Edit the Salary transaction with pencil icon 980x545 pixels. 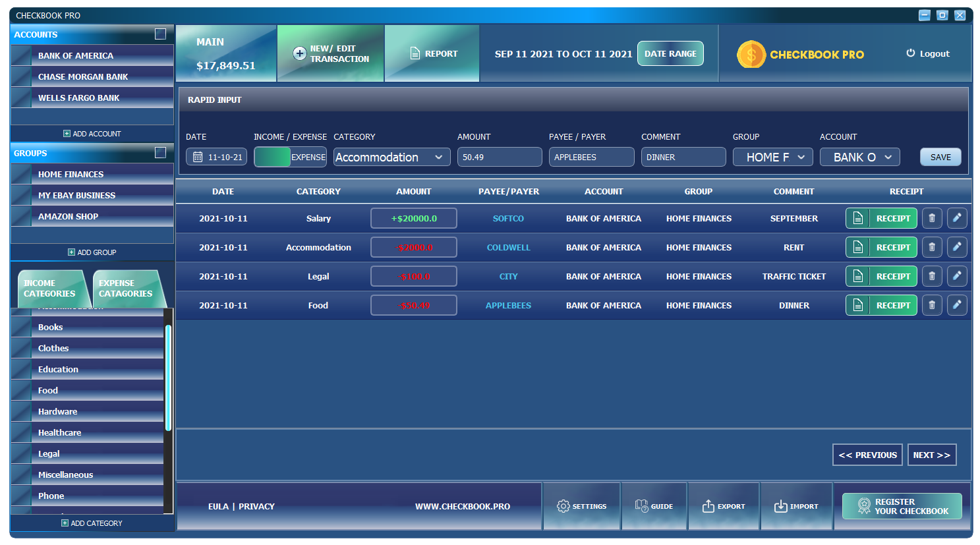[957, 218]
